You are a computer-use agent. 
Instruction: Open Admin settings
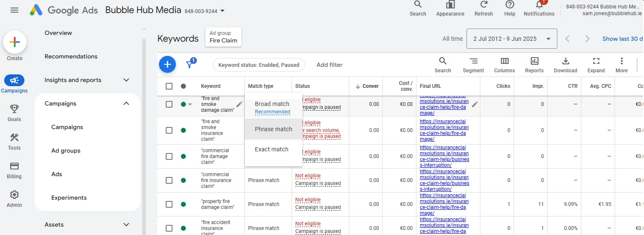coord(14,198)
